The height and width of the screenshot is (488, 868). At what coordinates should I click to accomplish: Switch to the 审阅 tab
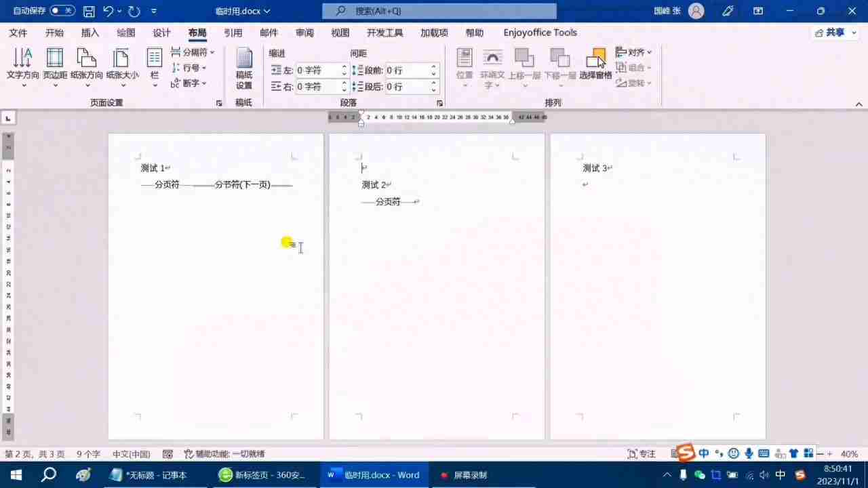304,33
